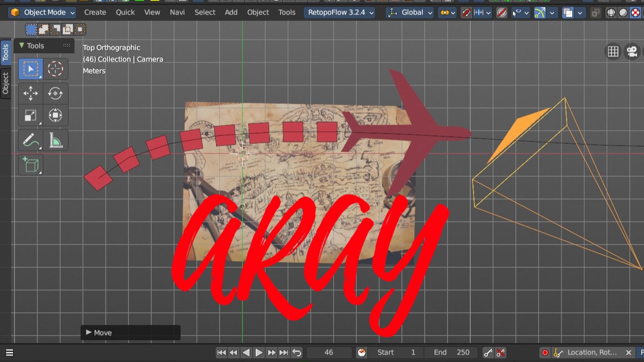The height and width of the screenshot is (362, 644).
Task: Jump to next keyframe
Action: tap(271, 353)
